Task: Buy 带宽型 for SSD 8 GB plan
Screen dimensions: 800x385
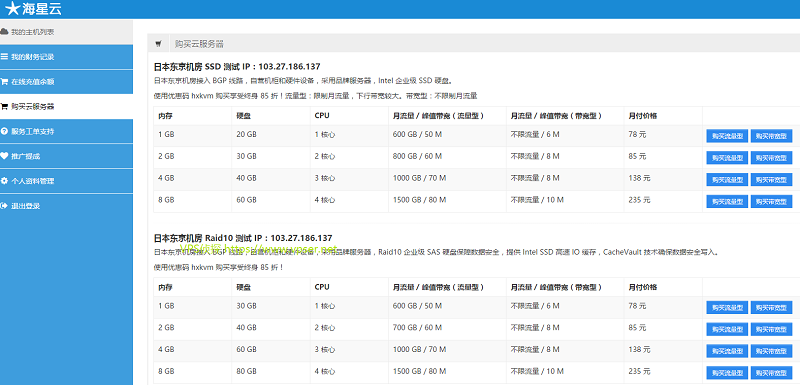Action: pyautogui.click(x=771, y=201)
